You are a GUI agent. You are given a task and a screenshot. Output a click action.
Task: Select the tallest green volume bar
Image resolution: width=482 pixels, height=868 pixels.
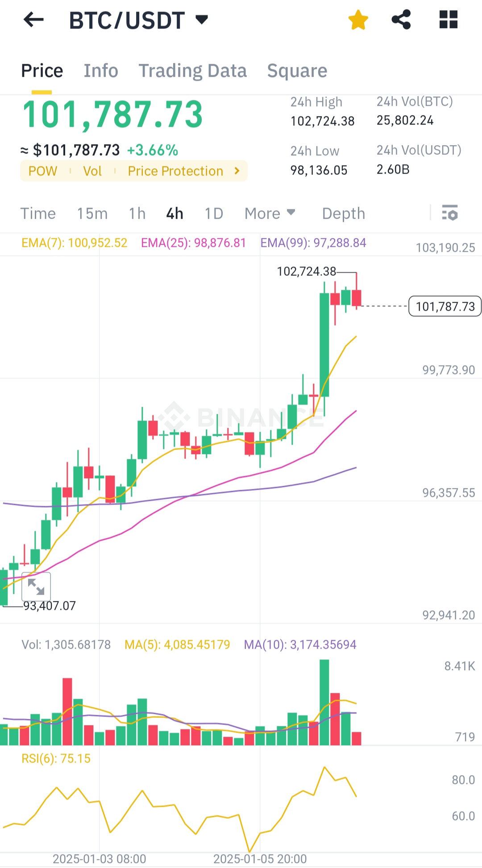pyautogui.click(x=324, y=702)
